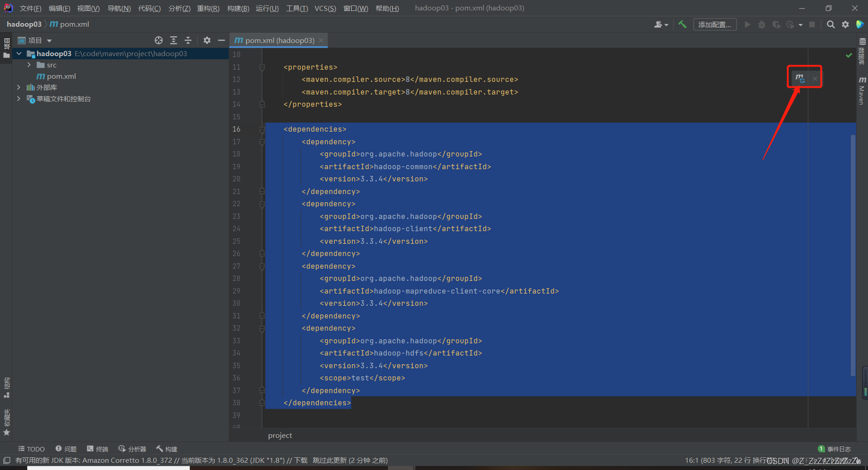
Task: Toggle tool window bars icon in status corner
Action: click(x=6, y=460)
